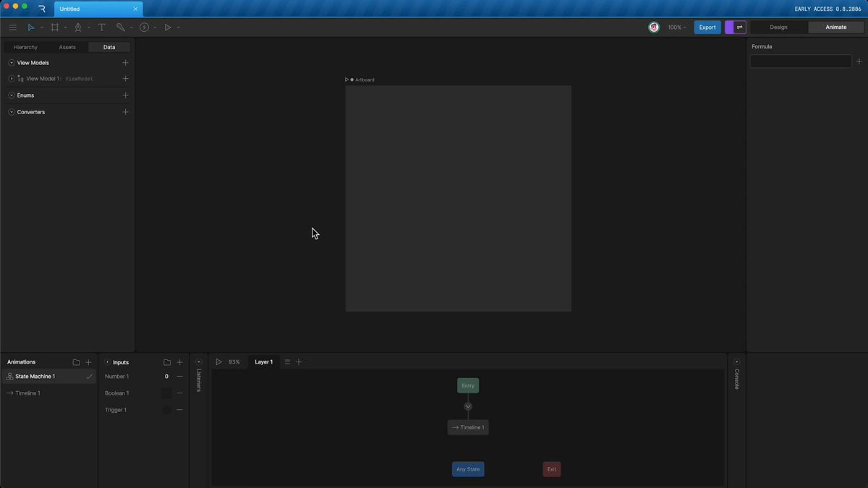Add a new state machine layer
Viewport: 868px width, 488px height.
point(299,361)
